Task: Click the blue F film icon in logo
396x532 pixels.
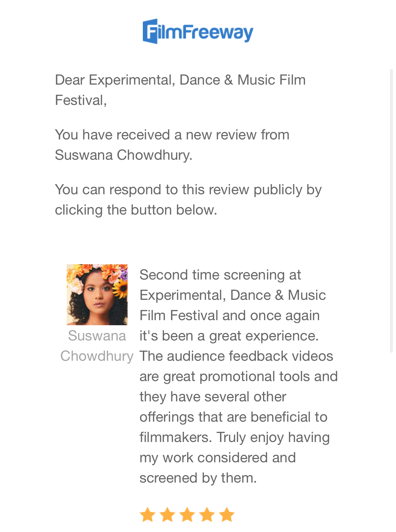Action: click(150, 31)
